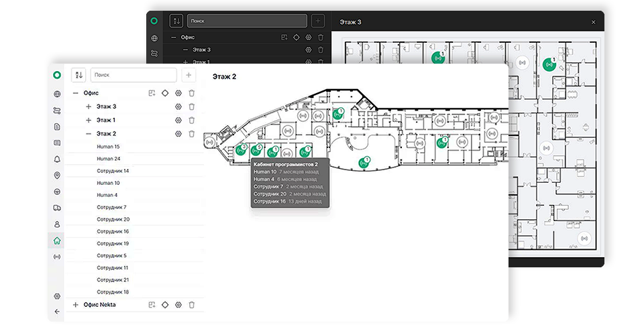Open the person users icon in white sidebar
Screen dimensions: 644x335
pos(57,224)
